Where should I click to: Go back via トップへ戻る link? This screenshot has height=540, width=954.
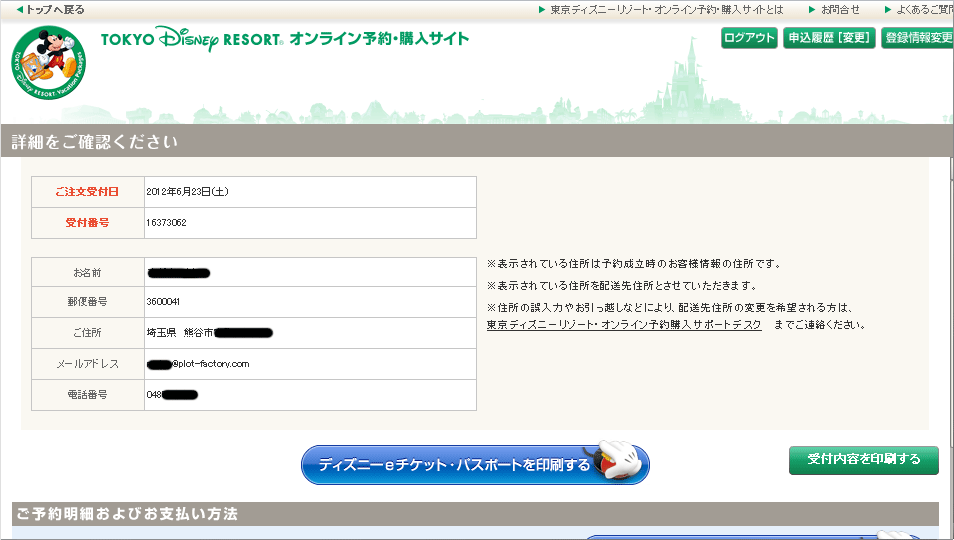(x=50, y=10)
